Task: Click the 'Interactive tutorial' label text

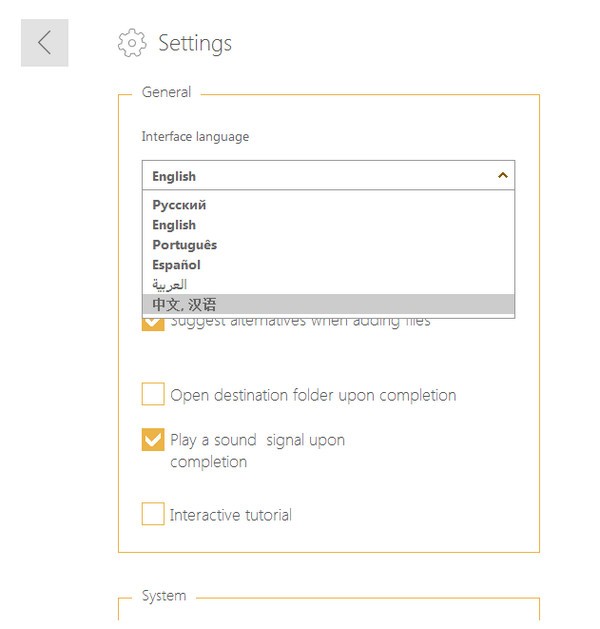Action: pyautogui.click(x=231, y=515)
